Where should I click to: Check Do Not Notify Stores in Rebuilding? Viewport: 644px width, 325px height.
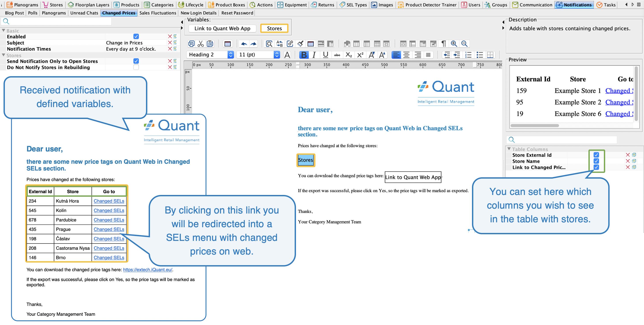click(136, 67)
